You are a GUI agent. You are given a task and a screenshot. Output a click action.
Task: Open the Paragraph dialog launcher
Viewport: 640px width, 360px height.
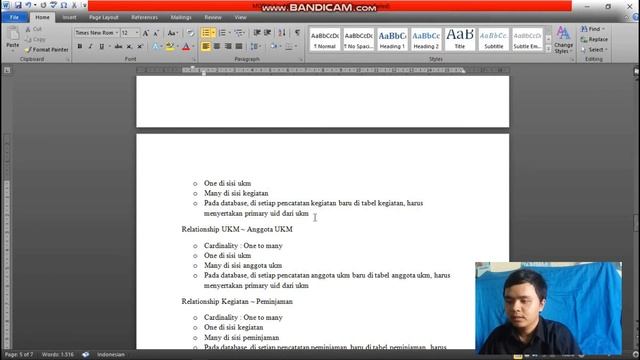pos(301,60)
